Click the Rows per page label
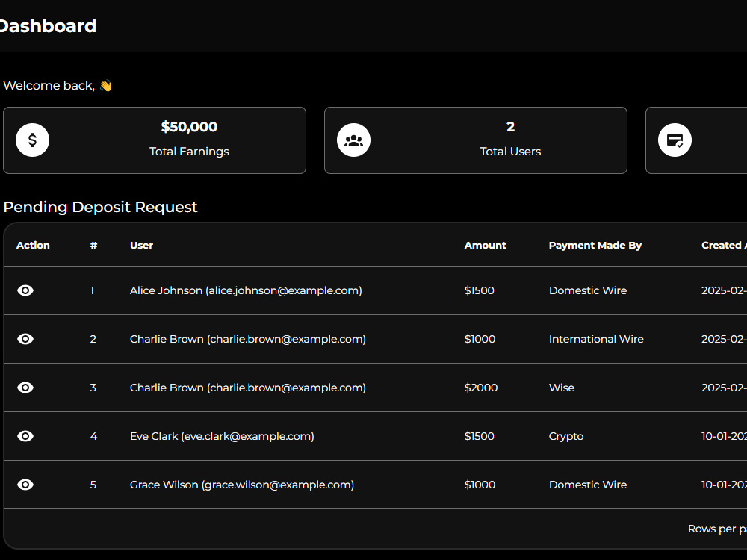Image resolution: width=747 pixels, height=560 pixels. pyautogui.click(x=717, y=529)
